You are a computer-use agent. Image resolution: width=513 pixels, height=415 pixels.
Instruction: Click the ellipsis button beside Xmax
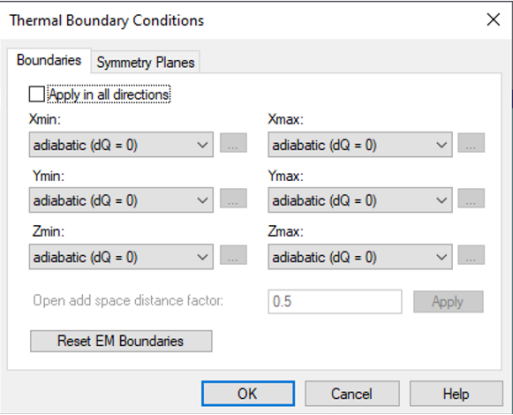pyautogui.click(x=471, y=143)
